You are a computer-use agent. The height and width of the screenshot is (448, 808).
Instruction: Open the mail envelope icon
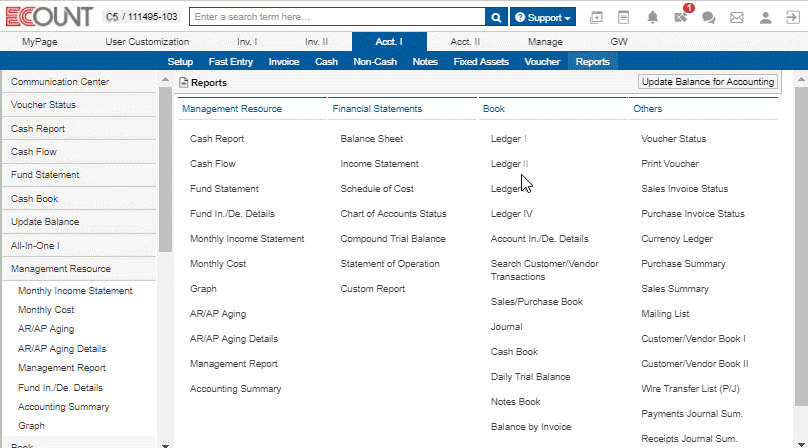(x=737, y=18)
